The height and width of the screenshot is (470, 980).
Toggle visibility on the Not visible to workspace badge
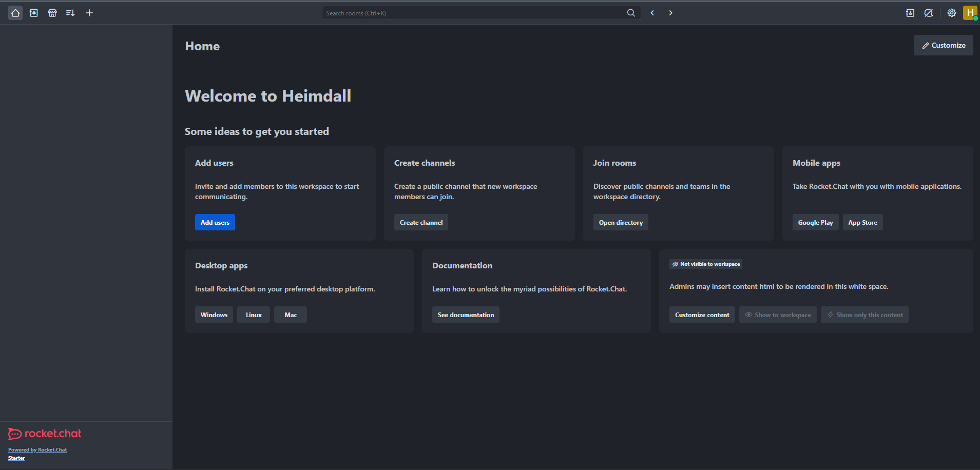click(705, 264)
